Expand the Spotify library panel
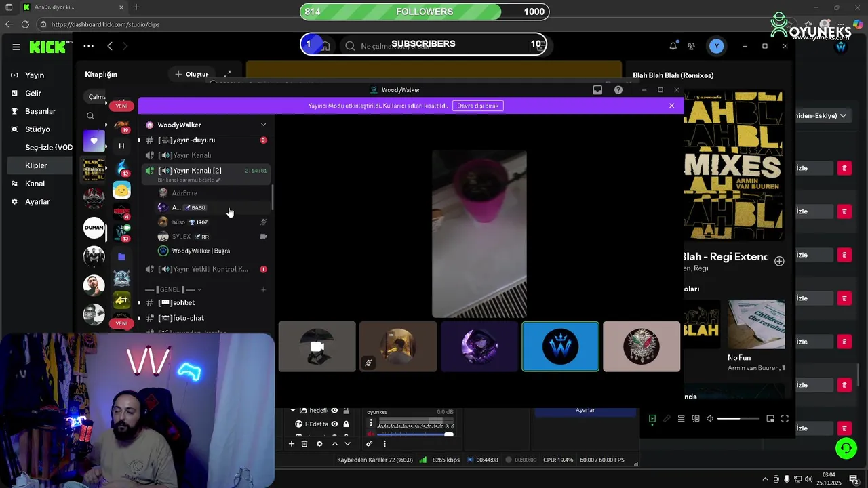Screen dimensions: 868x488 pos(228,74)
